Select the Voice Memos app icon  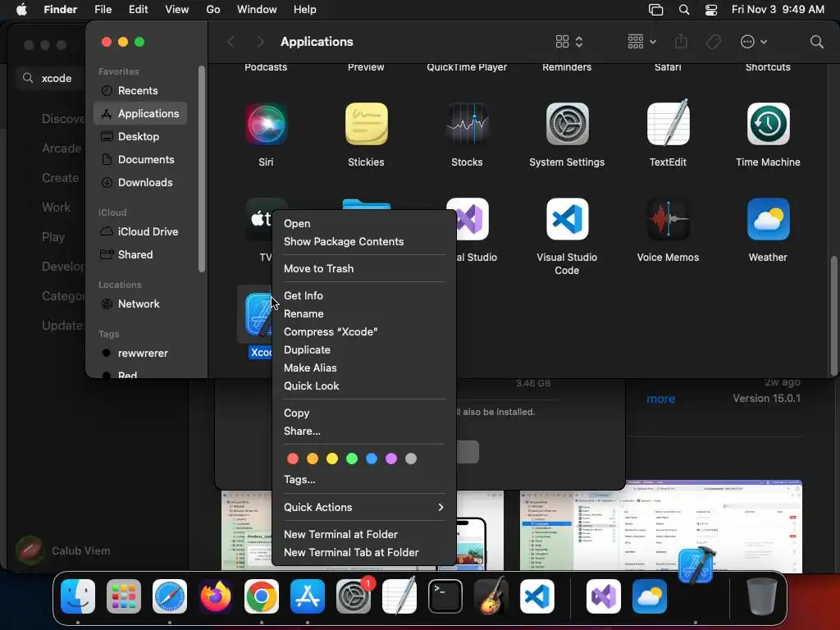[668, 219]
